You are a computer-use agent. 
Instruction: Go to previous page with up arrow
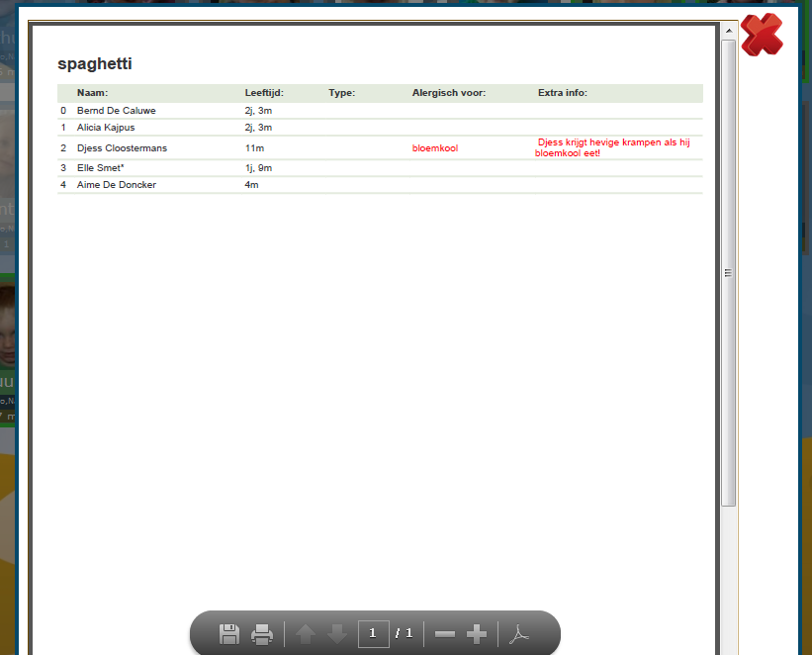pyautogui.click(x=306, y=634)
